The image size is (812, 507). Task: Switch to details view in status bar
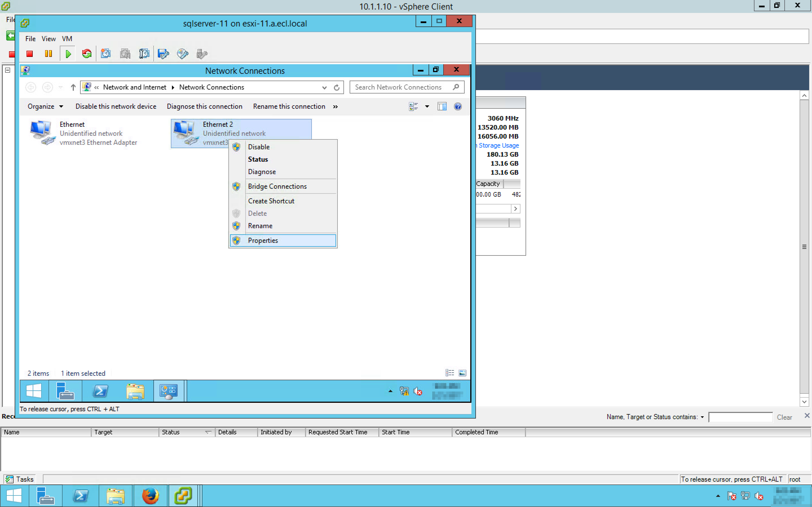click(x=449, y=373)
